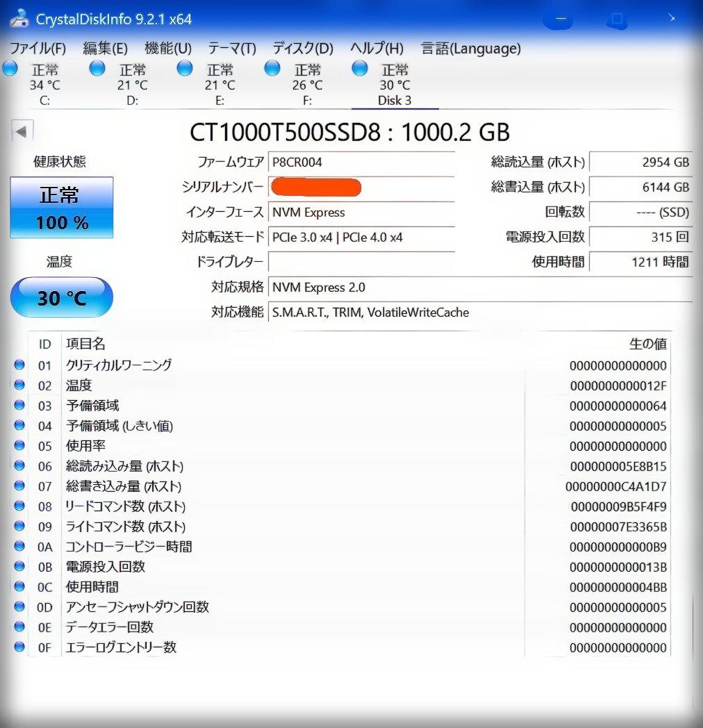The image size is (703, 728).
Task: Click the 30 °C temperature badge
Action: click(61, 297)
